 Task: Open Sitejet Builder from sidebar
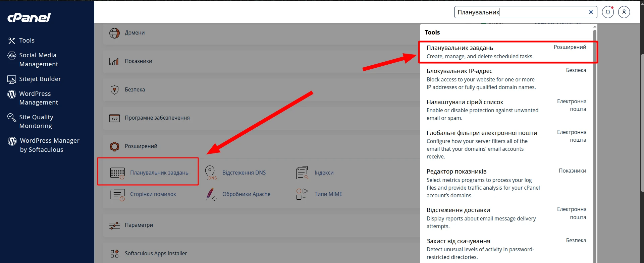(x=40, y=79)
